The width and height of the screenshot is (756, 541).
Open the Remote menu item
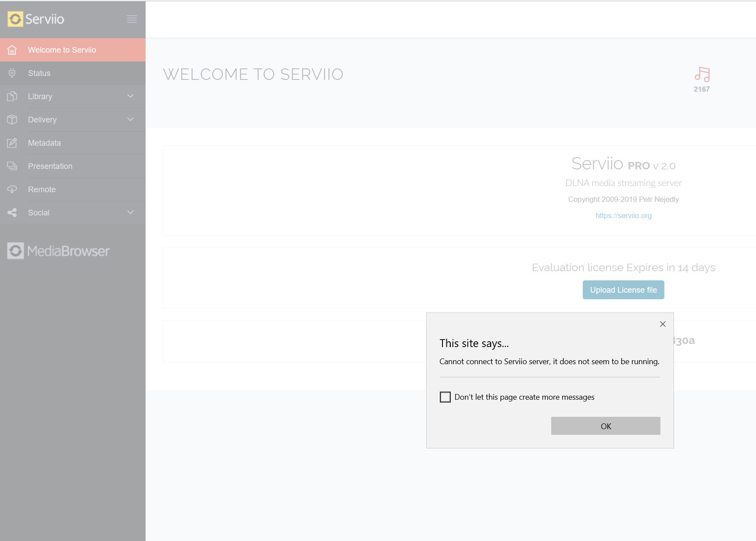[73, 190]
